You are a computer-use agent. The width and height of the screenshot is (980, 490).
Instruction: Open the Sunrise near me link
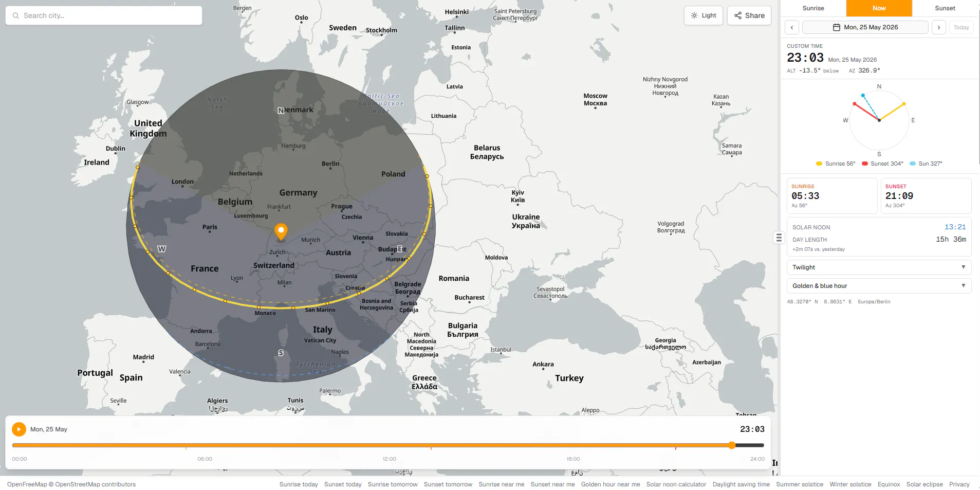(x=502, y=484)
